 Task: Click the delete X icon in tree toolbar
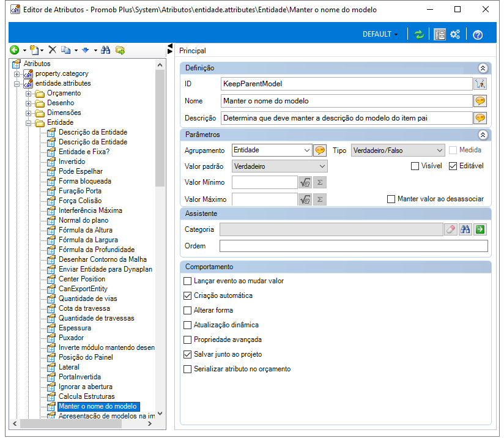pyautogui.click(x=53, y=50)
